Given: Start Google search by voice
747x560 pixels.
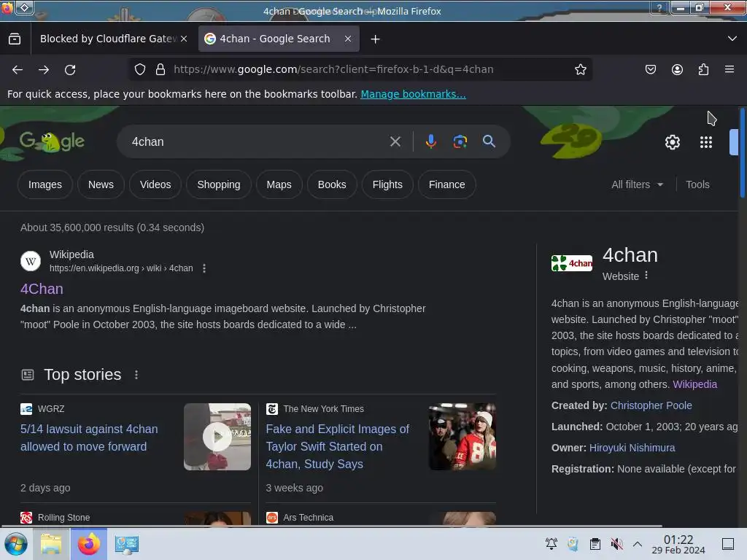Looking at the screenshot, I should point(430,141).
